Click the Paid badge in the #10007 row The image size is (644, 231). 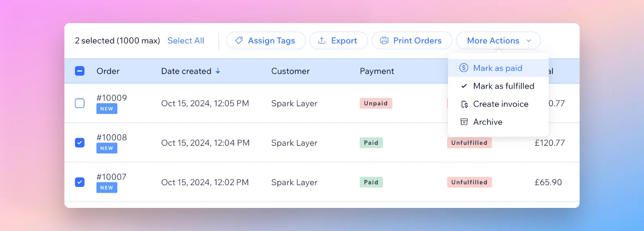tap(371, 182)
